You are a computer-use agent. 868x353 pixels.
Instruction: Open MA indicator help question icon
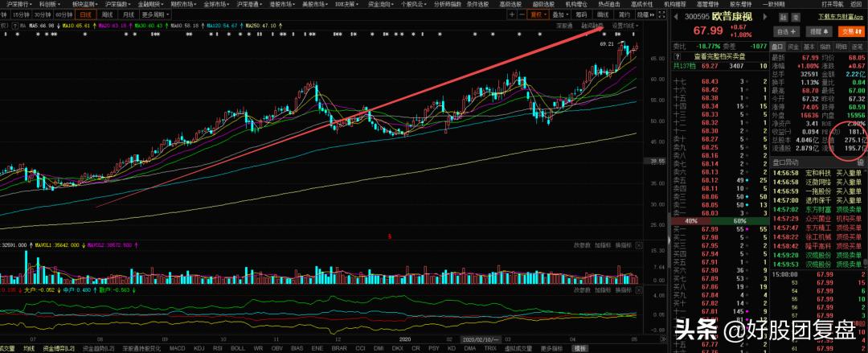click(x=15, y=26)
